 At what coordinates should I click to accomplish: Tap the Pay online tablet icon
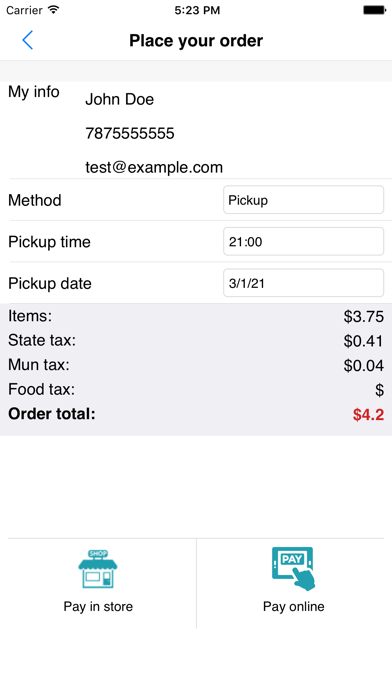click(293, 569)
